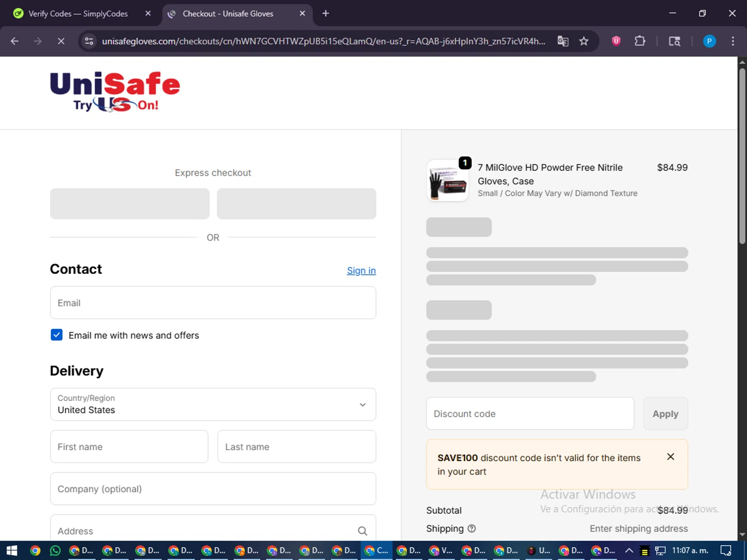Click the $84.99 item price

[672, 168]
